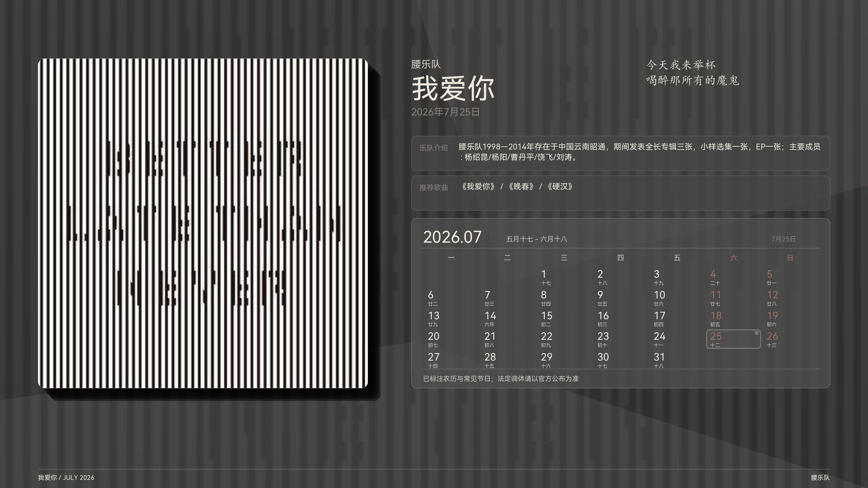This screenshot has width=868, height=488.
Task: Select calendar day 4 (二十)
Action: coord(715,277)
